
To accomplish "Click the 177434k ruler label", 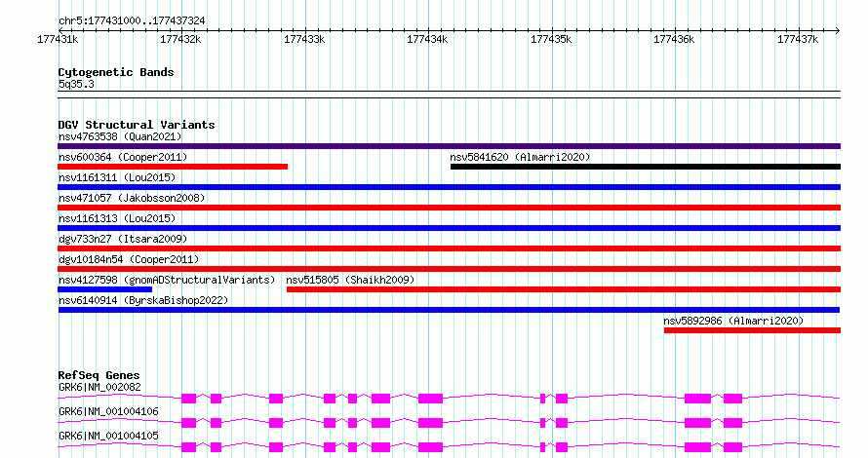I will coord(427,39).
